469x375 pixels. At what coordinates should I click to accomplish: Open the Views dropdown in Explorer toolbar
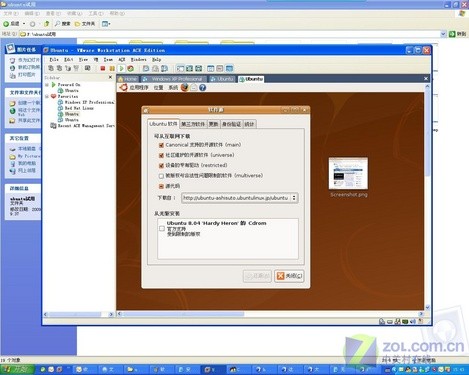click(106, 24)
